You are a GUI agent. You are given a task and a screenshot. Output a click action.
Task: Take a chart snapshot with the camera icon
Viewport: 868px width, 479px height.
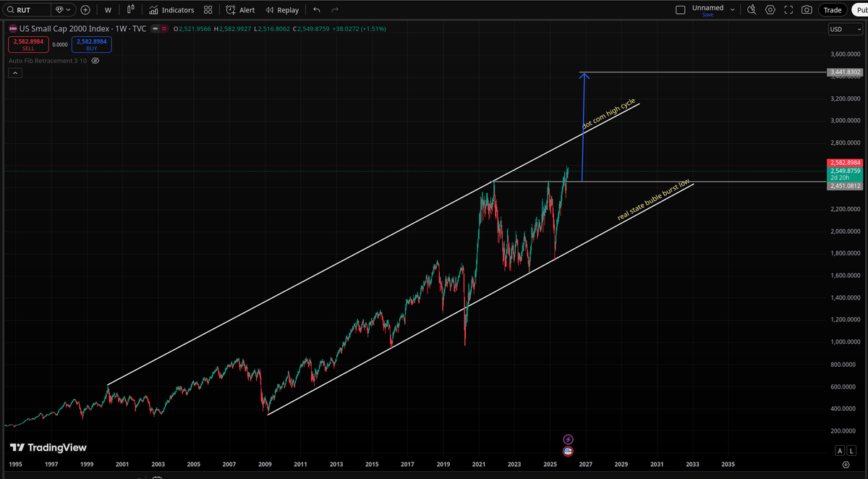[x=807, y=10]
